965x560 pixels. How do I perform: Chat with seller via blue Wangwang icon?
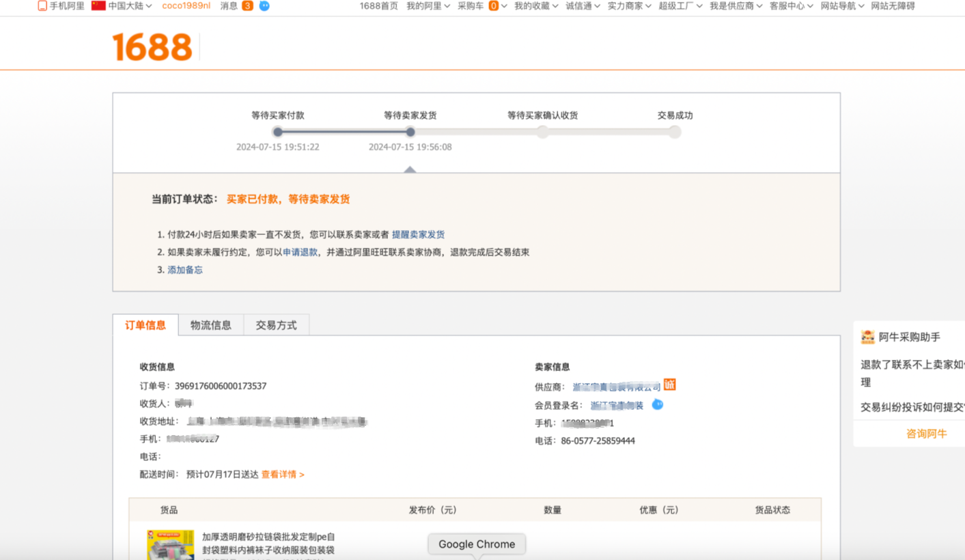[657, 404]
